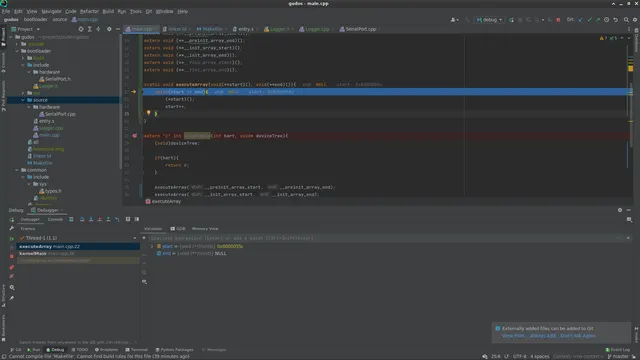View breakpoints double red dots icon
This screenshot has width=640, height=360.
12,267
